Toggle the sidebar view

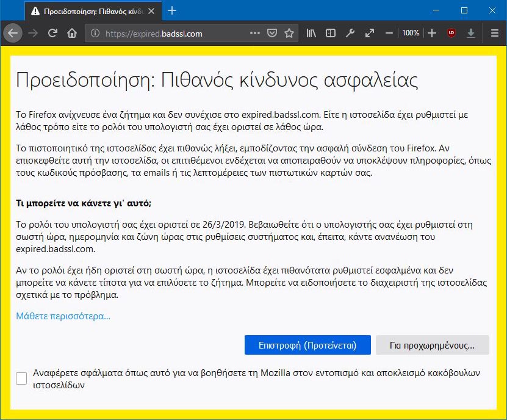(331, 33)
